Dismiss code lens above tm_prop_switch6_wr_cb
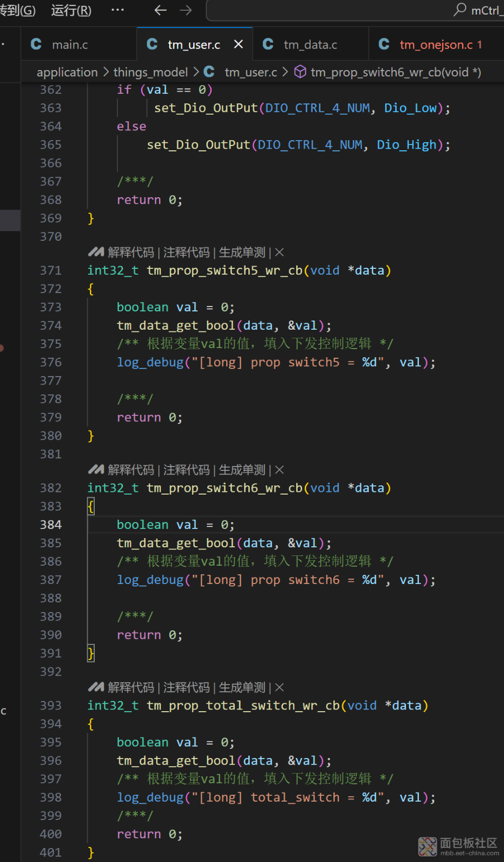The width and height of the screenshot is (504, 862). coord(279,470)
